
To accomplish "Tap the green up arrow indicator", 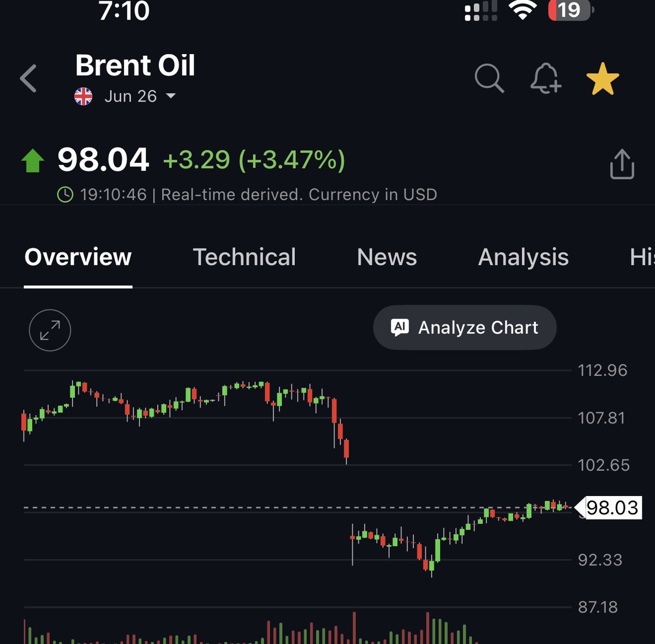I will (33, 161).
